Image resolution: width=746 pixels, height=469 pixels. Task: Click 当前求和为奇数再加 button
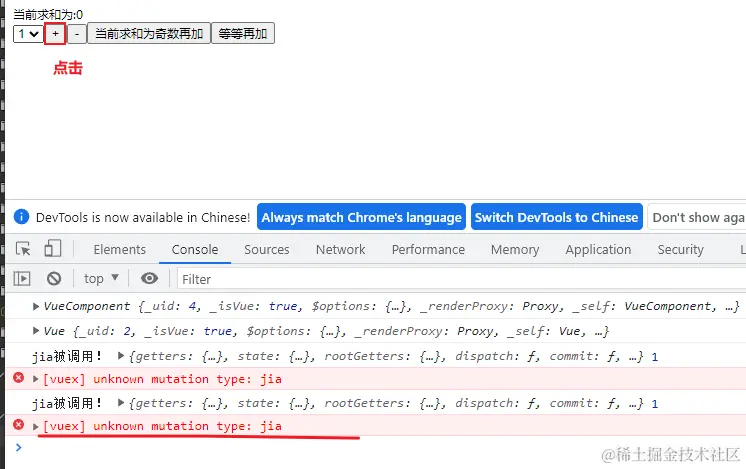(149, 34)
